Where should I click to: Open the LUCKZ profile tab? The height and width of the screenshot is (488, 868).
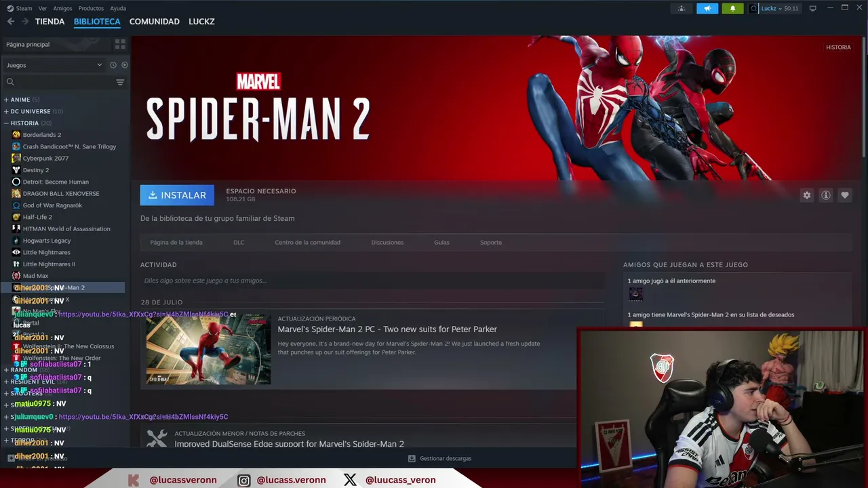(x=201, y=22)
